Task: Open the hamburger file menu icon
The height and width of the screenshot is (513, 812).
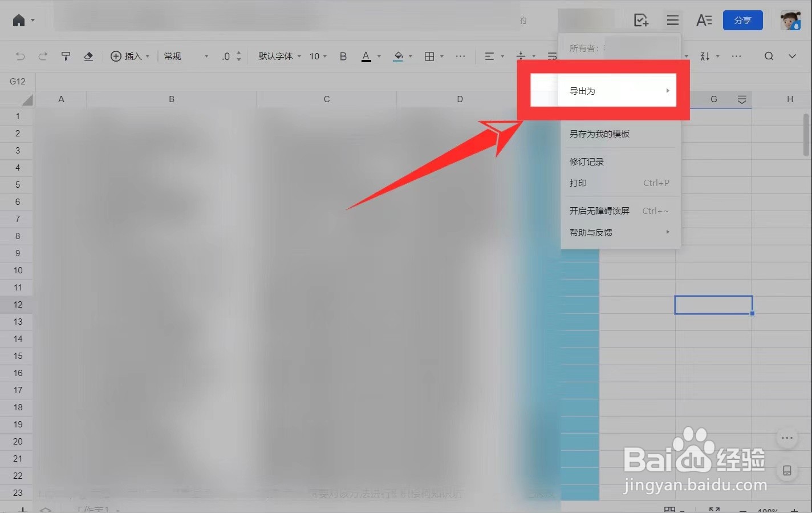Action: pyautogui.click(x=673, y=21)
